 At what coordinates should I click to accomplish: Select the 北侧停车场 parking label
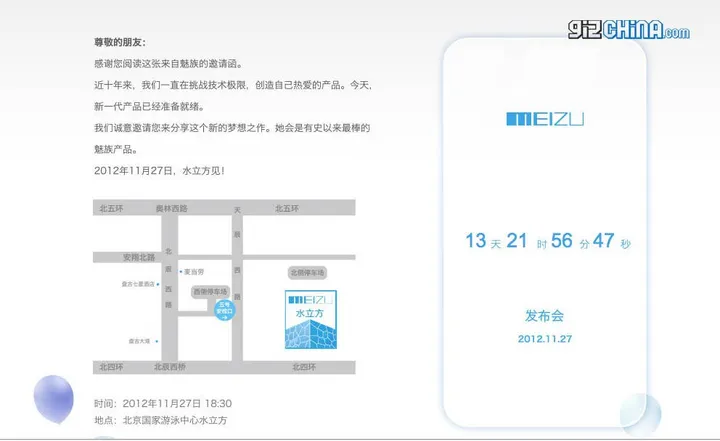click(x=308, y=273)
